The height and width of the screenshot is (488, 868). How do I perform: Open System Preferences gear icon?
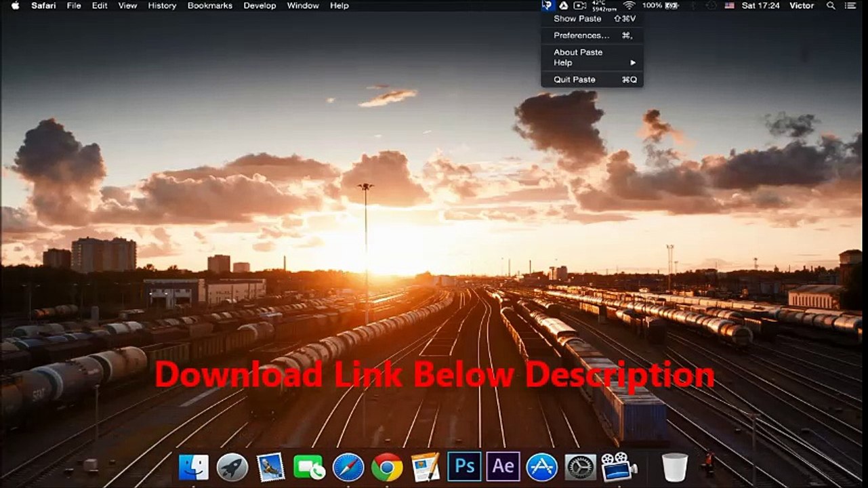pos(580,467)
